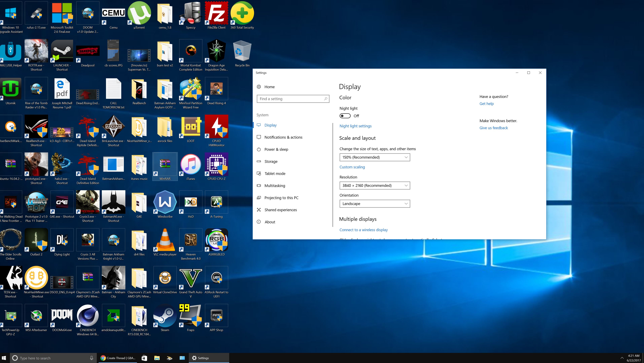Show hidden system tray icons
Image resolution: width=644 pixels, height=363 pixels.
[x=622, y=358]
